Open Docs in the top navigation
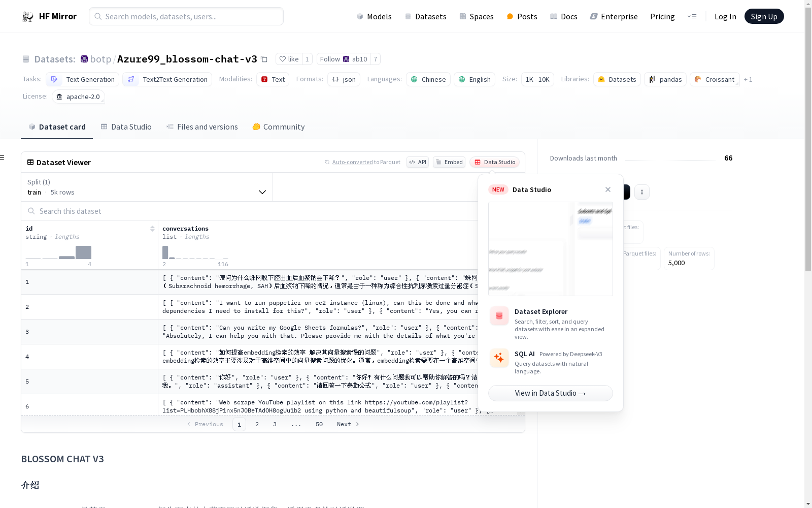The image size is (812, 508). click(x=564, y=16)
